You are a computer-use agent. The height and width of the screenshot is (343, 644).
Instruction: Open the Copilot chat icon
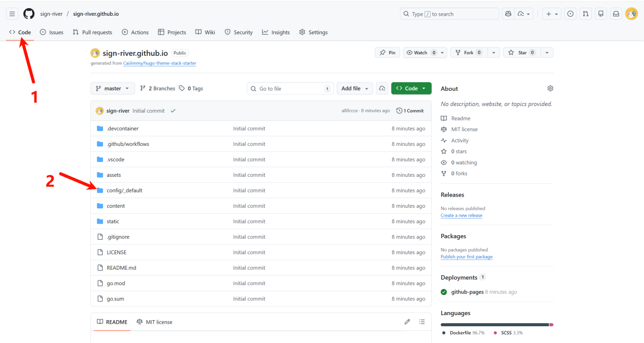(508, 14)
